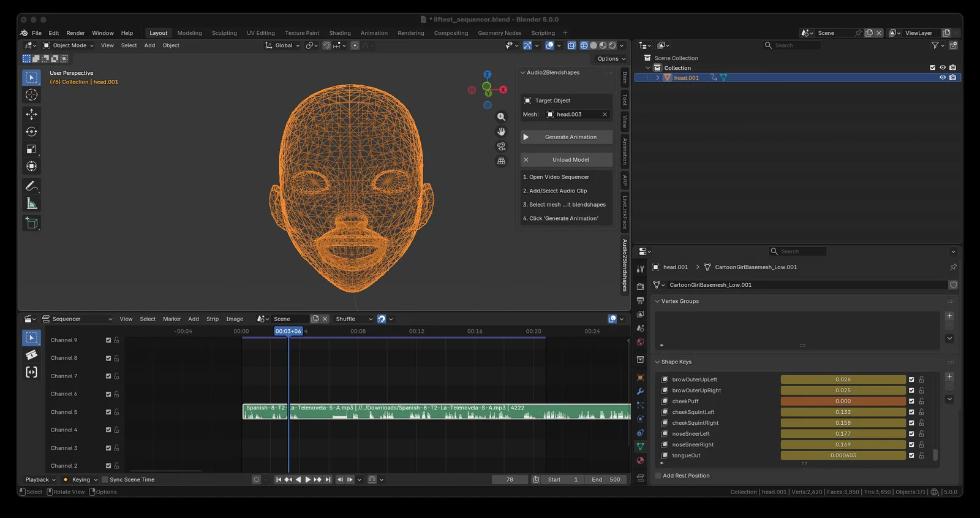980x518 pixels.
Task: Open the Render menu
Action: 75,33
